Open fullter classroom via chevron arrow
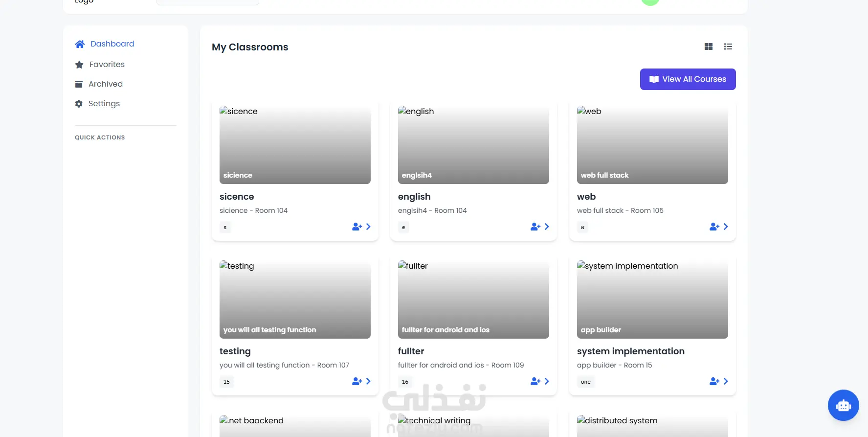 [547, 381]
